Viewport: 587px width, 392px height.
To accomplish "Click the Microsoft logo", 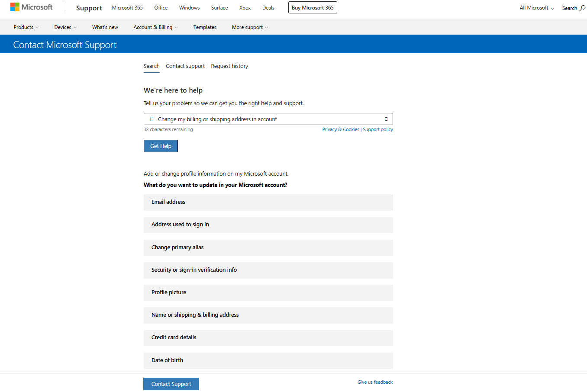I will coord(31,7).
